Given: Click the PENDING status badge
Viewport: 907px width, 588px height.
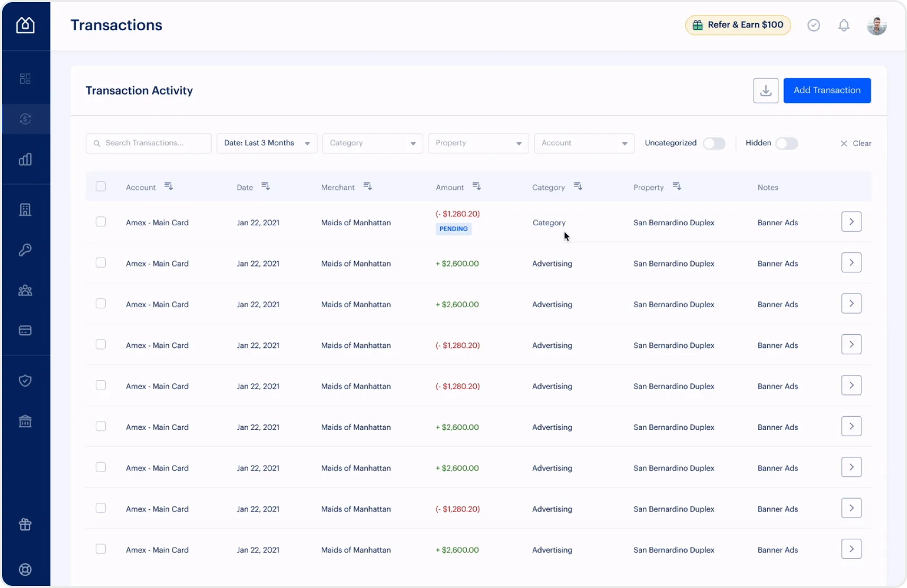Looking at the screenshot, I should pyautogui.click(x=453, y=229).
